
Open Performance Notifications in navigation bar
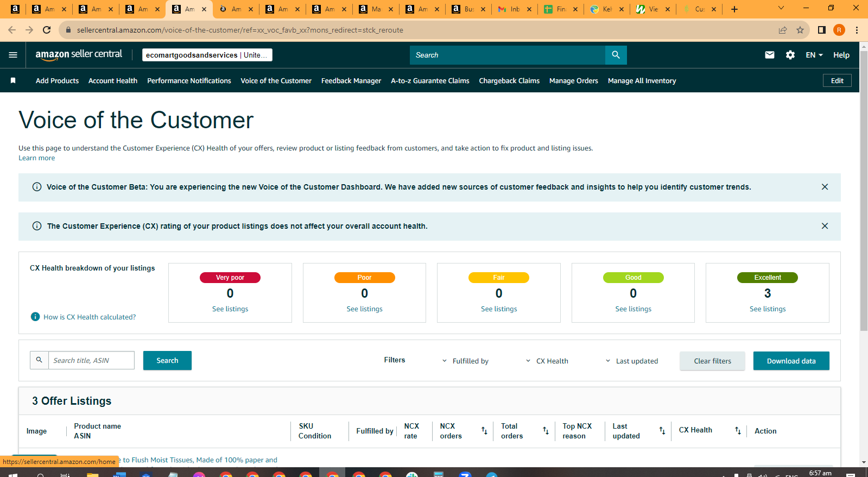point(189,80)
